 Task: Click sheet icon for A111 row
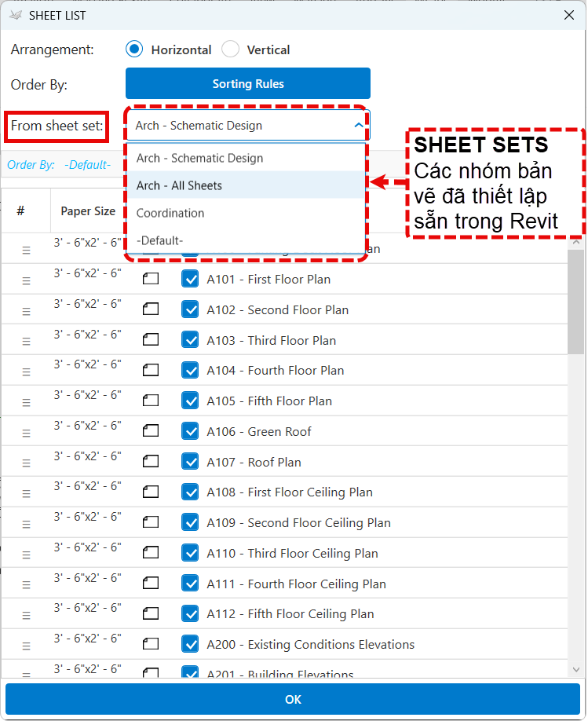tap(151, 583)
